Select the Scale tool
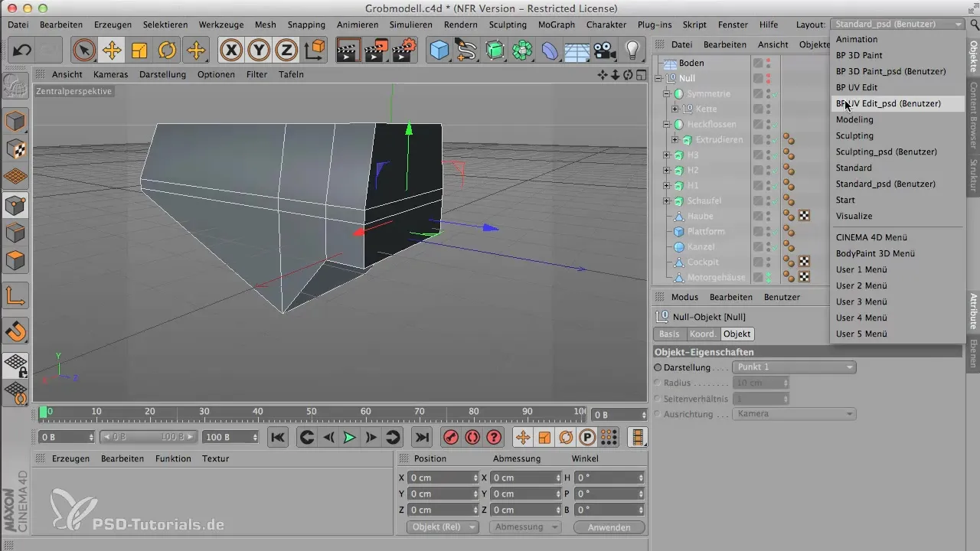 click(x=139, y=51)
